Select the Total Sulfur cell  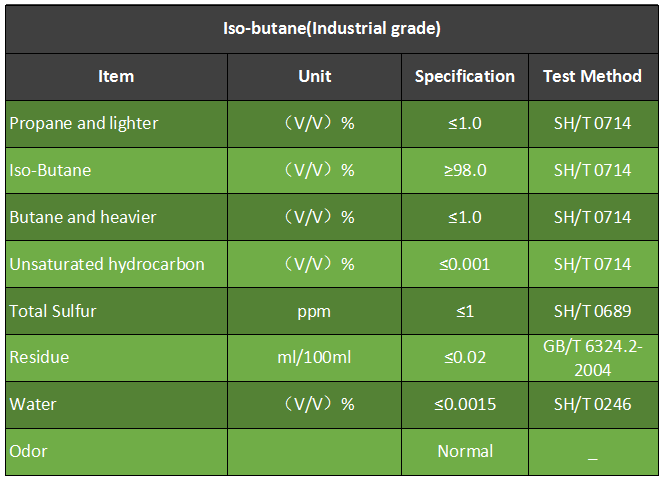click(116, 311)
